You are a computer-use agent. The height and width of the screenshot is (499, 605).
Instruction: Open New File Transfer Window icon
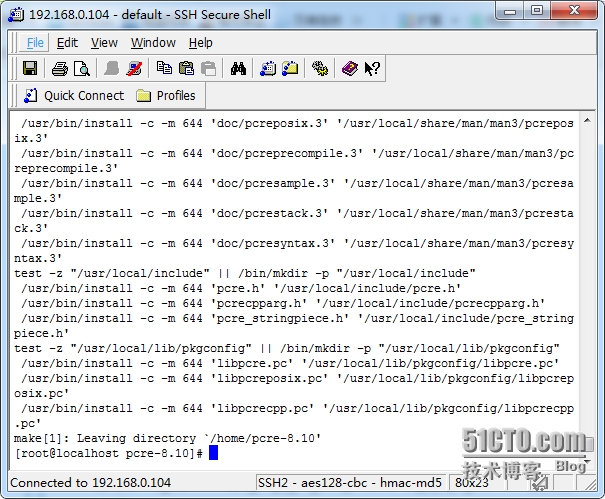click(x=290, y=69)
